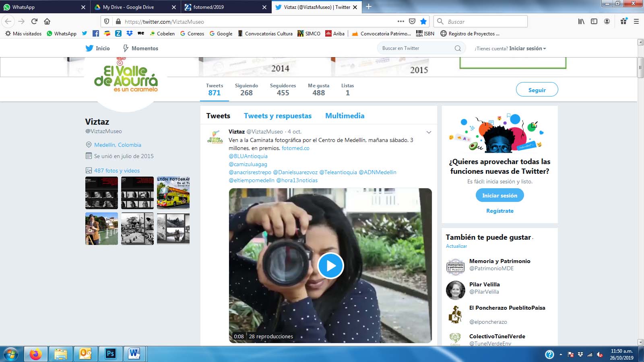Open the Firefox library icon
Image resolution: width=644 pixels, height=362 pixels.
581,21
